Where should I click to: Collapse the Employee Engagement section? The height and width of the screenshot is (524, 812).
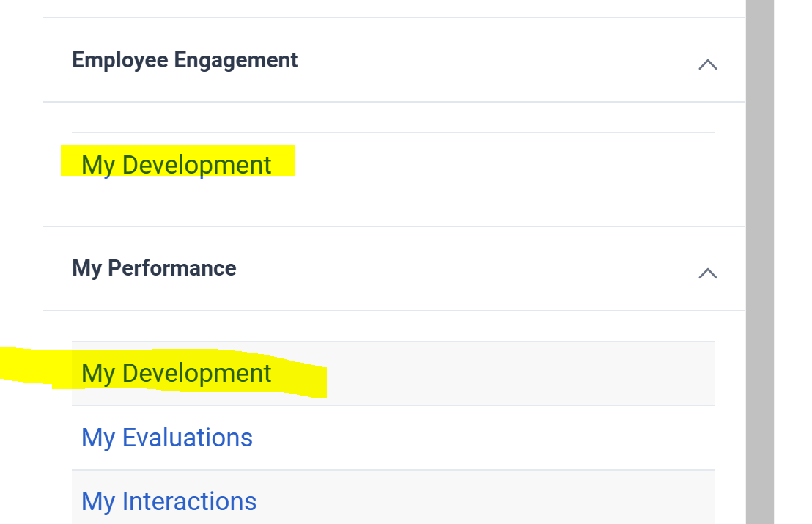707,64
